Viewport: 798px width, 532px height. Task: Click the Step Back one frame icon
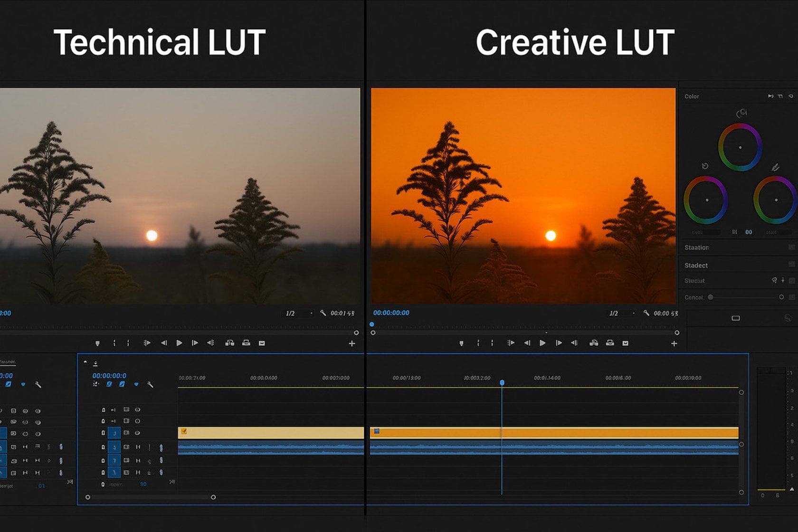(x=527, y=342)
